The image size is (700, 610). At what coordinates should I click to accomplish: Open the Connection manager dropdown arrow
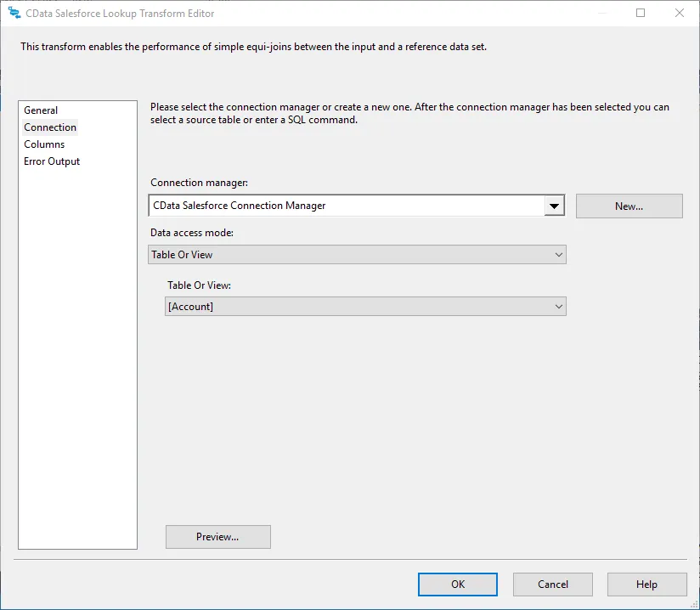click(555, 205)
